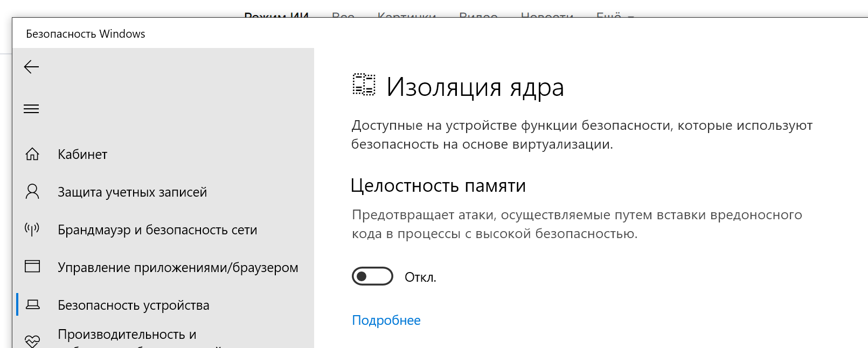868x348 pixels.
Task: Select Безопасность устройства in sidebar
Action: 134,305
